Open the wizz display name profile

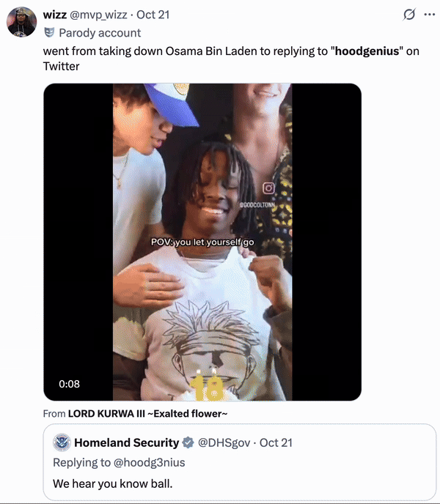pyautogui.click(x=55, y=15)
